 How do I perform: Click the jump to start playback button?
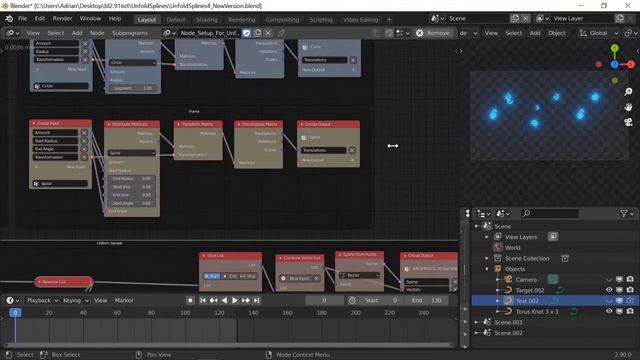tap(203, 300)
